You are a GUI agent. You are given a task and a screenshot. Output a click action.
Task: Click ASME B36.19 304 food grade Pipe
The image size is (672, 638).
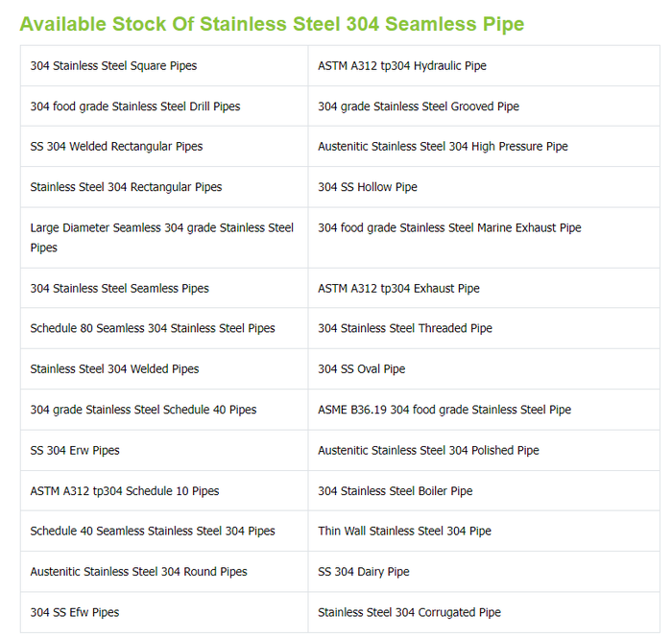coord(444,410)
